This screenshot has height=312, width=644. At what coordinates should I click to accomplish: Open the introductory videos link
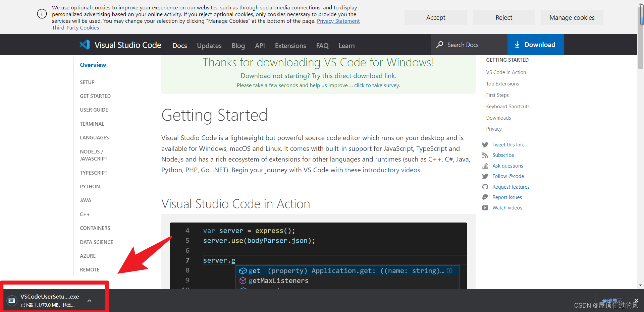(391, 170)
